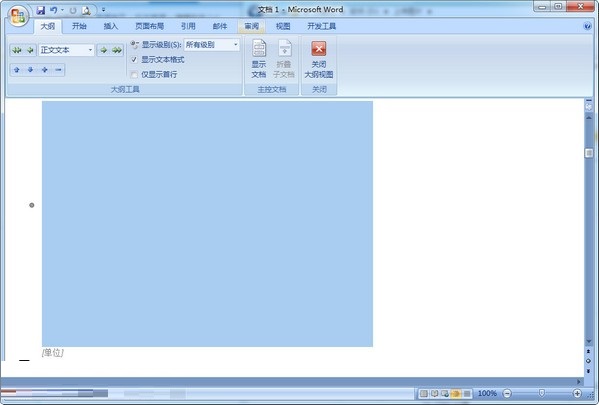This screenshot has width=599, height=405.
Task: Click the vertical scrollbar thumb
Action: (x=589, y=153)
